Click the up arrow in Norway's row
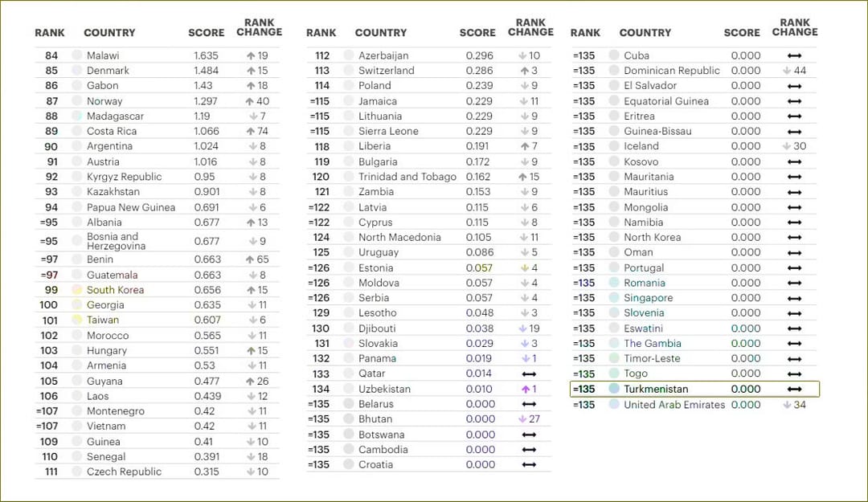The height and width of the screenshot is (502, 868). 250,101
